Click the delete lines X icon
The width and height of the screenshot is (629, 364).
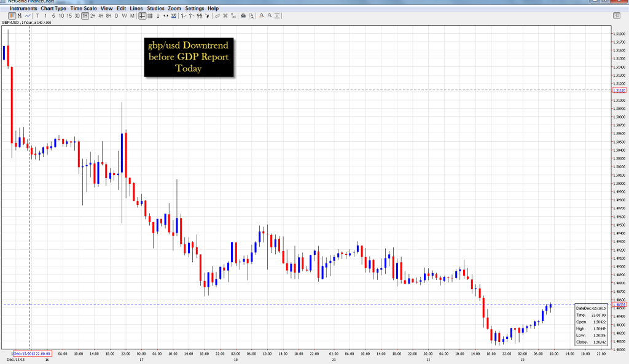[225, 16]
